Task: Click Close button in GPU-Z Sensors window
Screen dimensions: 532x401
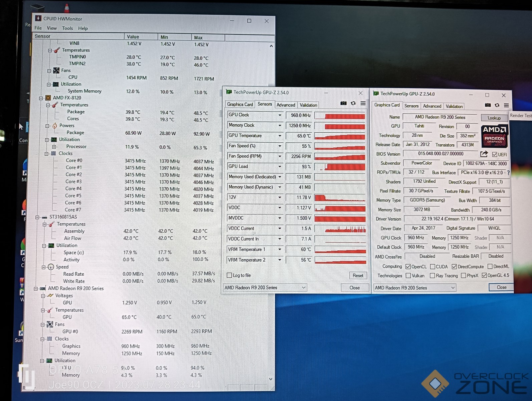Action: point(354,288)
